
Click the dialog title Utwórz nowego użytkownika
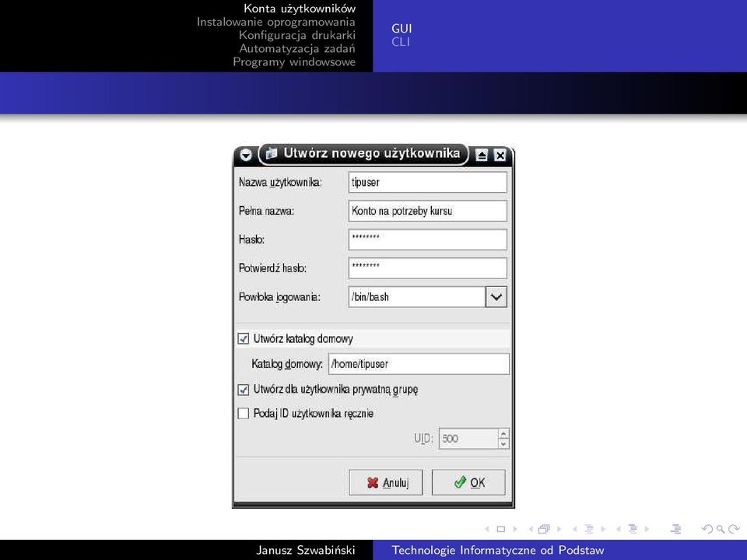click(372, 153)
